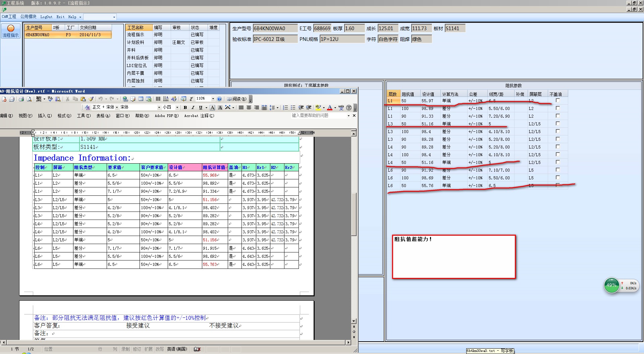Check 不盖油 box for L1 100 row

tap(557, 108)
